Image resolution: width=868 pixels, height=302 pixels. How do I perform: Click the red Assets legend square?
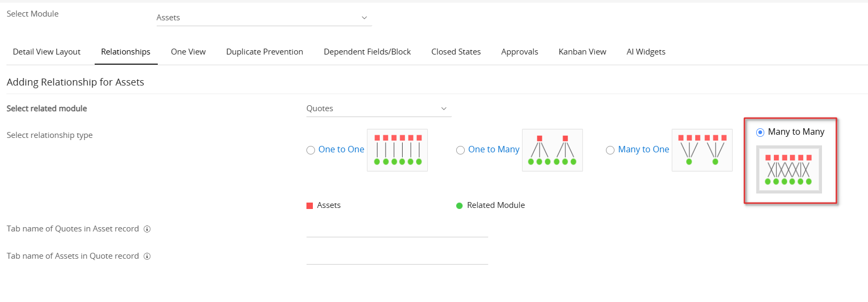tap(310, 206)
